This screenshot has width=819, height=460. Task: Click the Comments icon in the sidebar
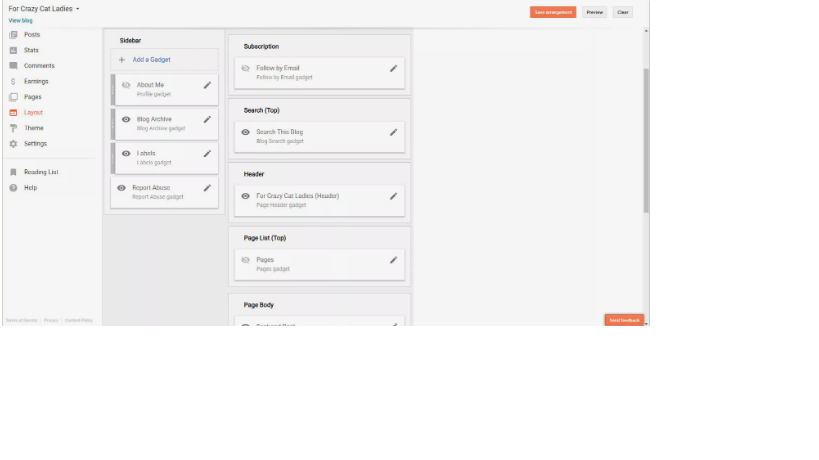tap(14, 66)
